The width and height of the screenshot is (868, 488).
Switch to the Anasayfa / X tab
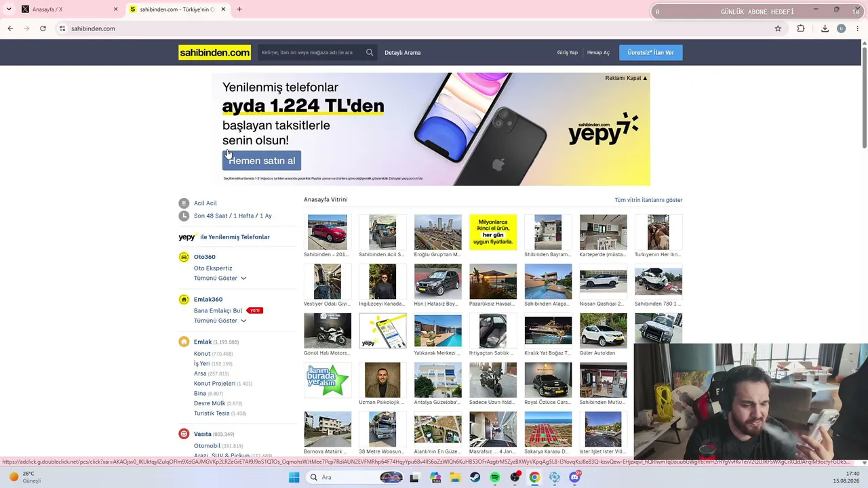pos(68,9)
